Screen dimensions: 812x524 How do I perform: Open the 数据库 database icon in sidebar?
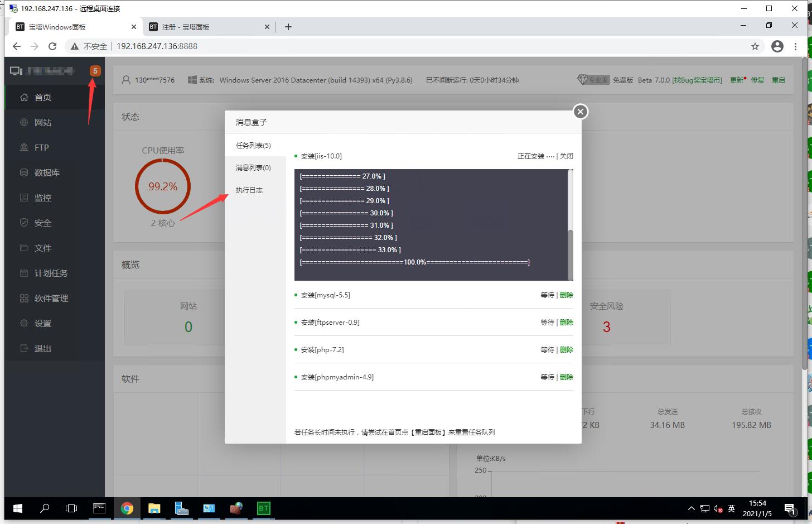coord(24,172)
